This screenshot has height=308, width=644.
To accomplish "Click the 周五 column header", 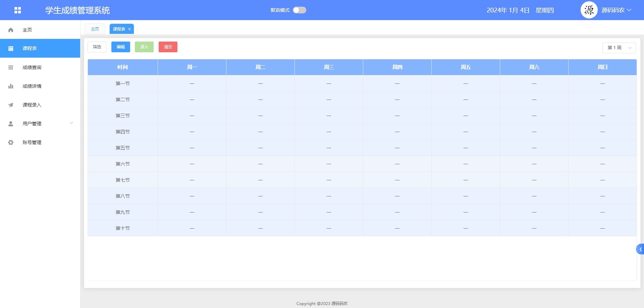I will 466,67.
